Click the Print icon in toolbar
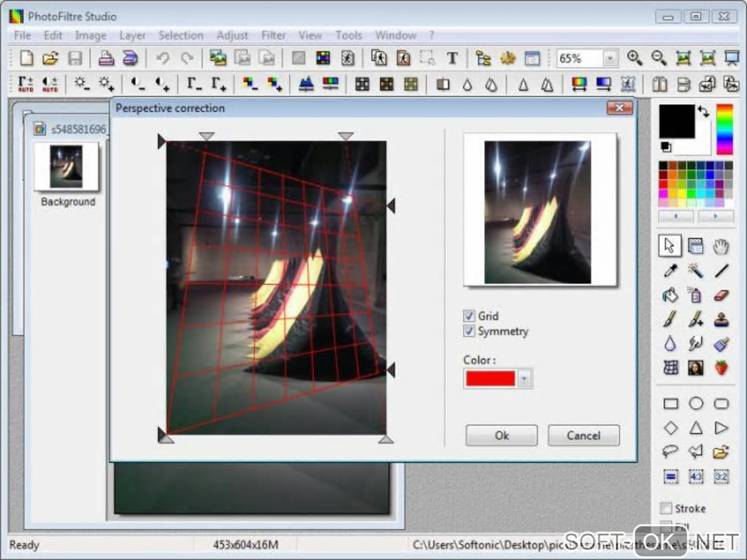Viewport: 747px width, 560px height. click(x=106, y=59)
